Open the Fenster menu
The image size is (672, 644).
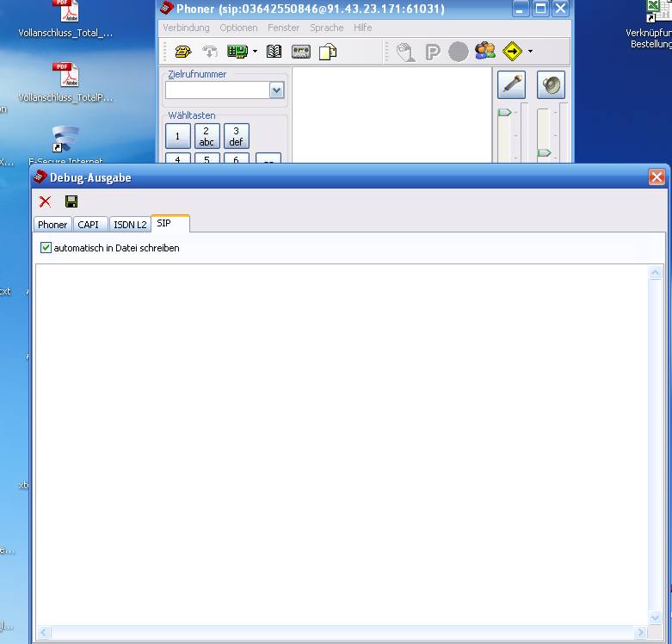pos(283,28)
